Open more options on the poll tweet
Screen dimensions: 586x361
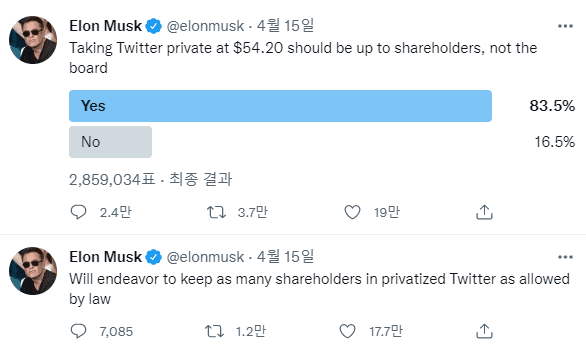565,26
